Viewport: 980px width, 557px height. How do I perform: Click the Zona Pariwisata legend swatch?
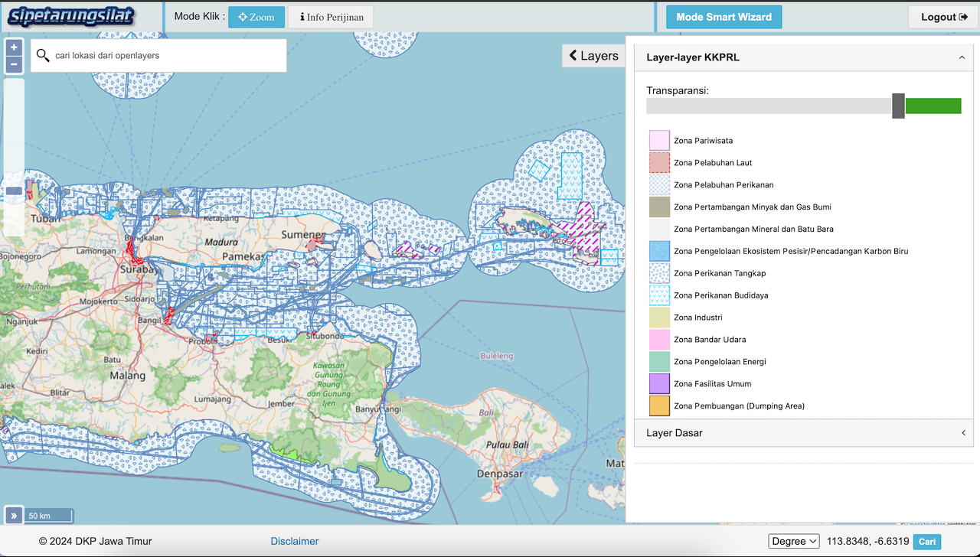click(x=659, y=141)
